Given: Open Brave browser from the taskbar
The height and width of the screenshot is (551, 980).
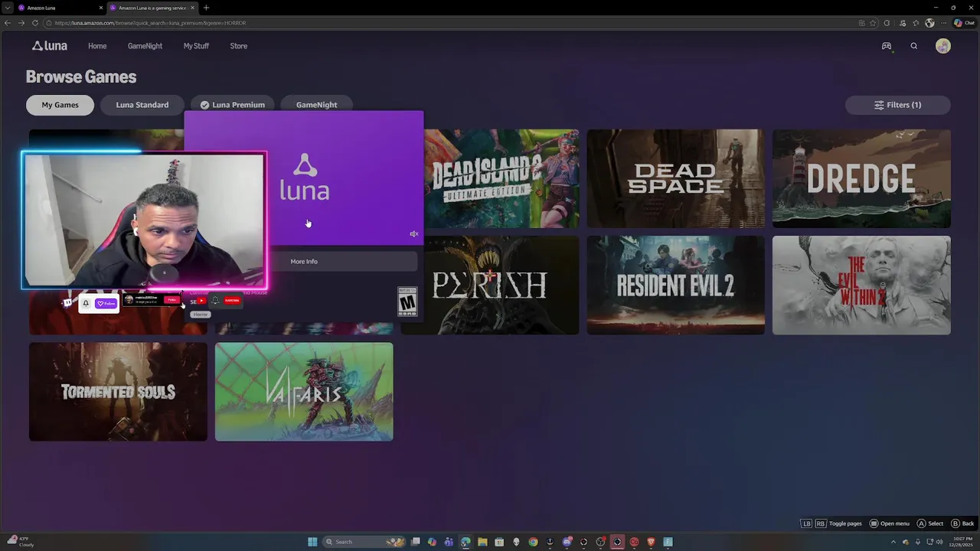Looking at the screenshot, I should point(651,542).
